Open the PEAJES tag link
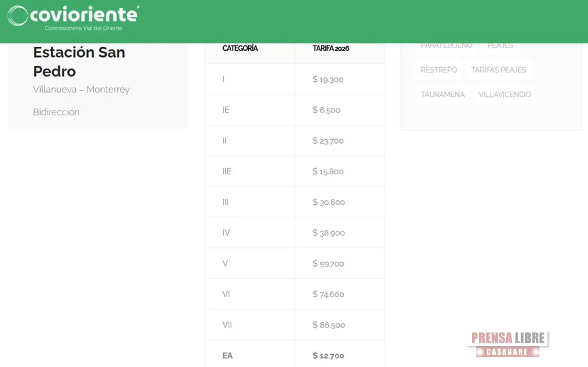Screen dimensions: 588x367 click(500, 46)
